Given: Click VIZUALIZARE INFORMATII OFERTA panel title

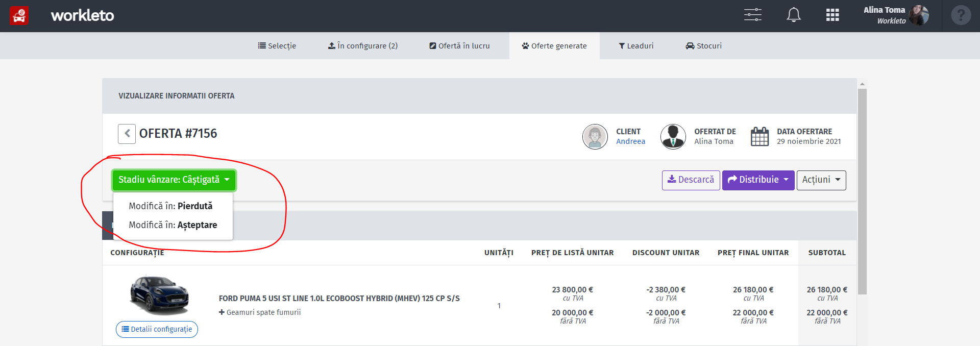Looking at the screenshot, I should click(x=177, y=96).
